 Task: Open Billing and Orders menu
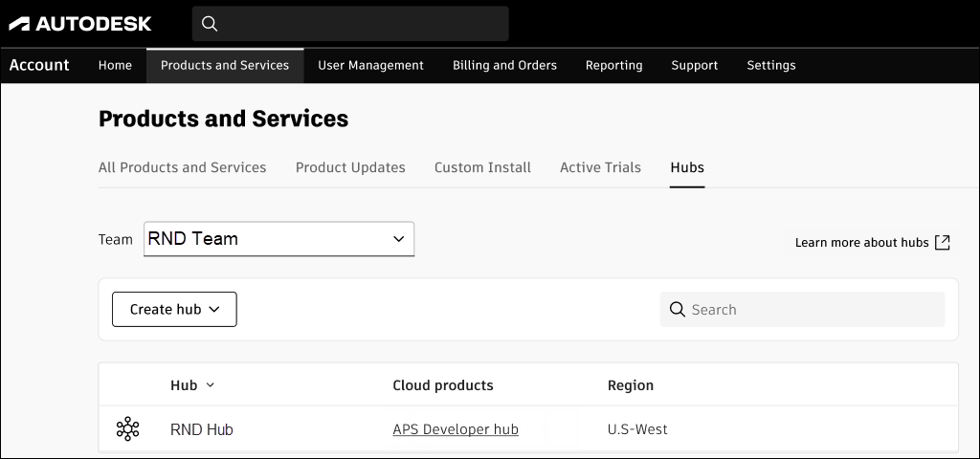pos(504,65)
